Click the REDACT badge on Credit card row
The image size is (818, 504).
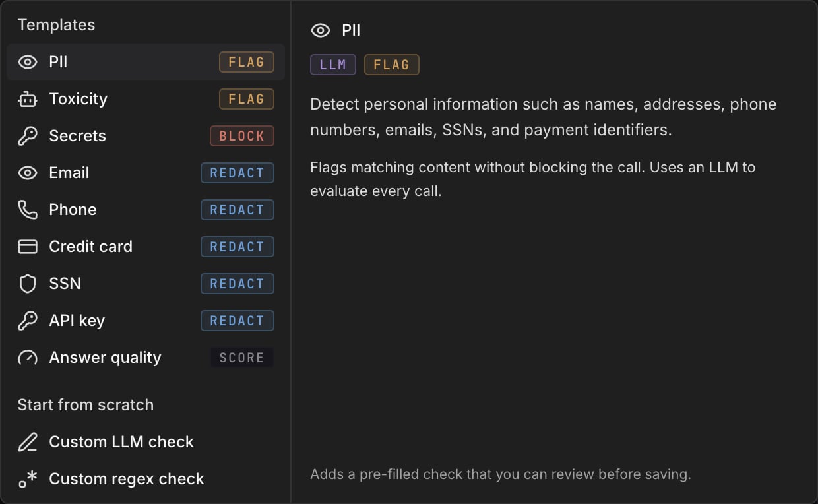pos(237,247)
